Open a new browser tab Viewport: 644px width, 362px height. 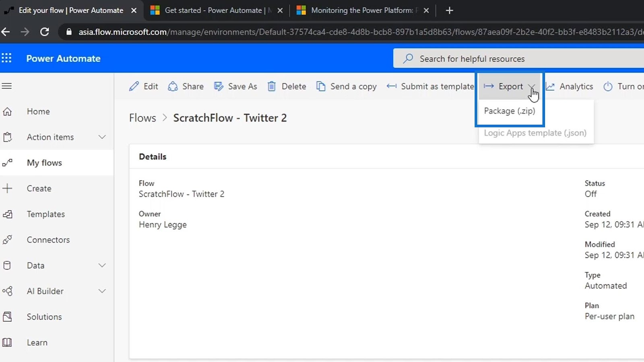pyautogui.click(x=450, y=10)
